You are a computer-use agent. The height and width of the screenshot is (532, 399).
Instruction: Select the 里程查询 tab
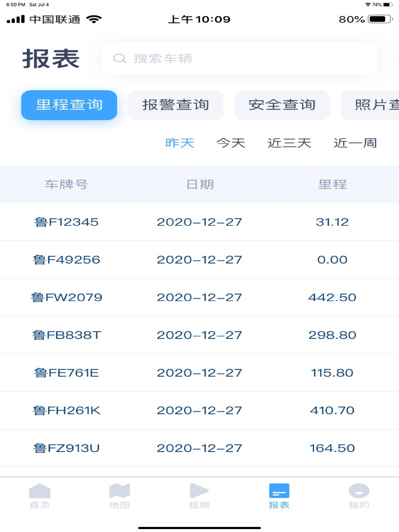(x=69, y=105)
